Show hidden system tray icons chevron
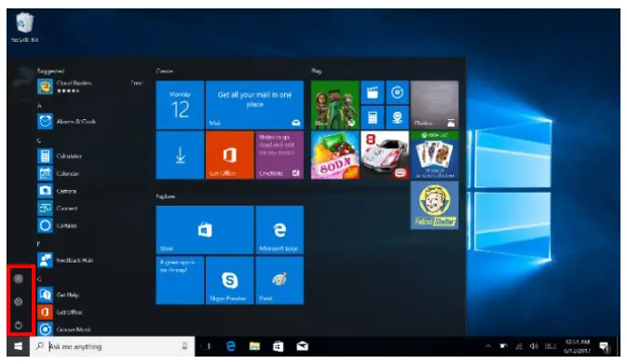 coord(488,346)
